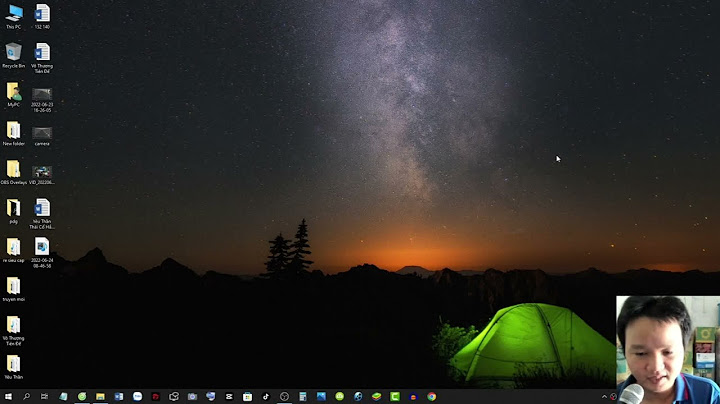720x404 pixels.
Task: Open the Zalo app on the taskbar
Action: (x=137, y=397)
